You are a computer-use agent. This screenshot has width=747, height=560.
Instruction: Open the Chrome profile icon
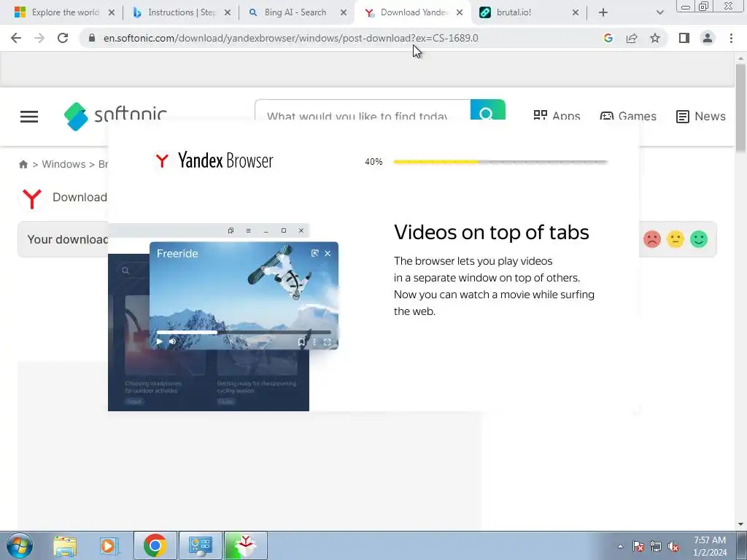708,38
